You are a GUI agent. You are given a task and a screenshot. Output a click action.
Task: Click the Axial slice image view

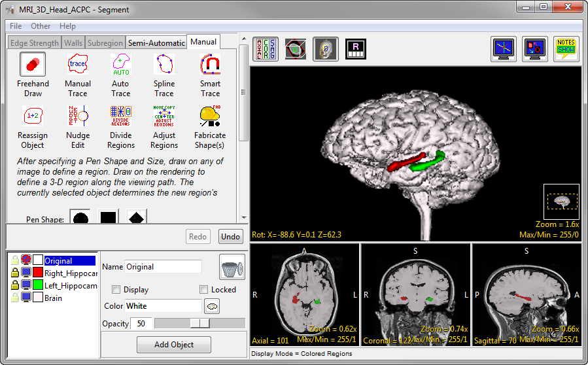304,294
